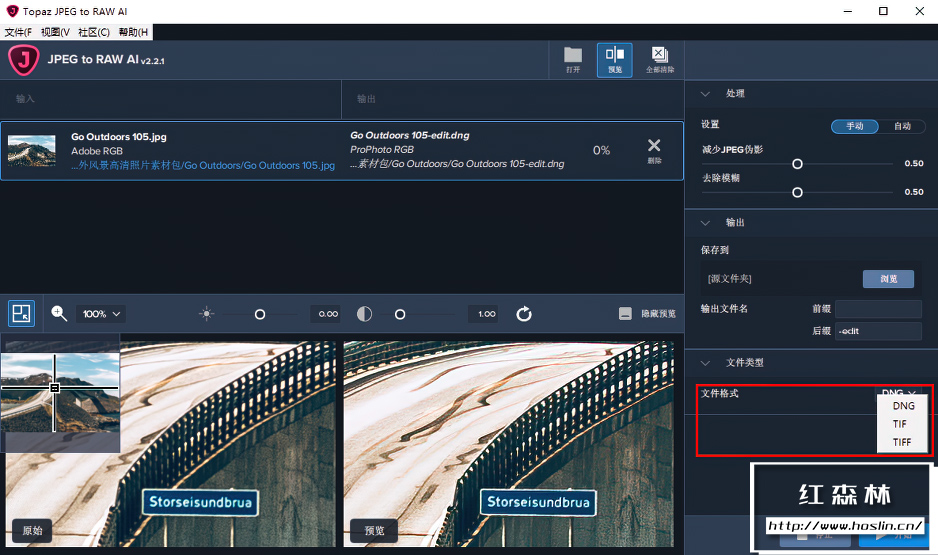This screenshot has height=555, width=938.
Task: Click the output file name Go Outdoors 105-edit.dng
Action: pyautogui.click(x=410, y=135)
